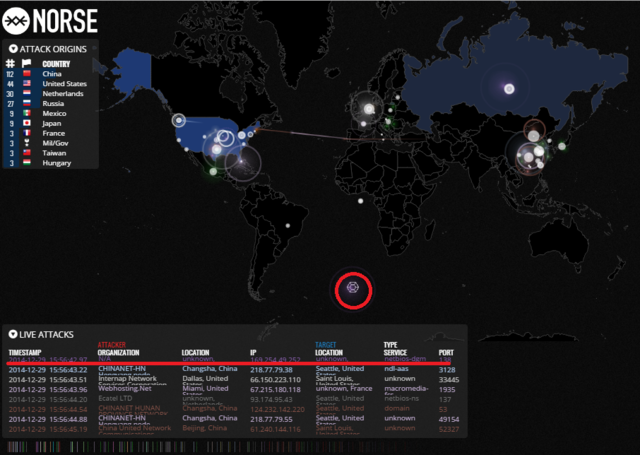This screenshot has height=455, width=640.
Task: Click the France flag icon
Action: click(x=27, y=133)
